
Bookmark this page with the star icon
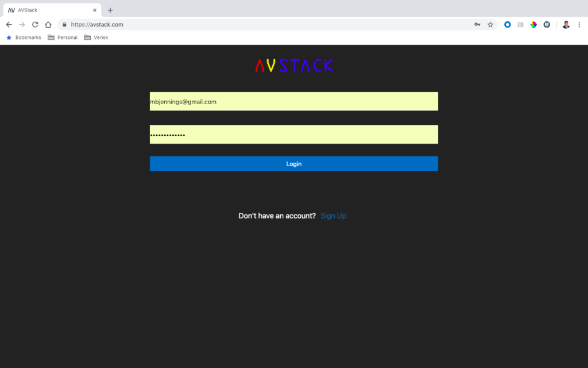(x=490, y=24)
